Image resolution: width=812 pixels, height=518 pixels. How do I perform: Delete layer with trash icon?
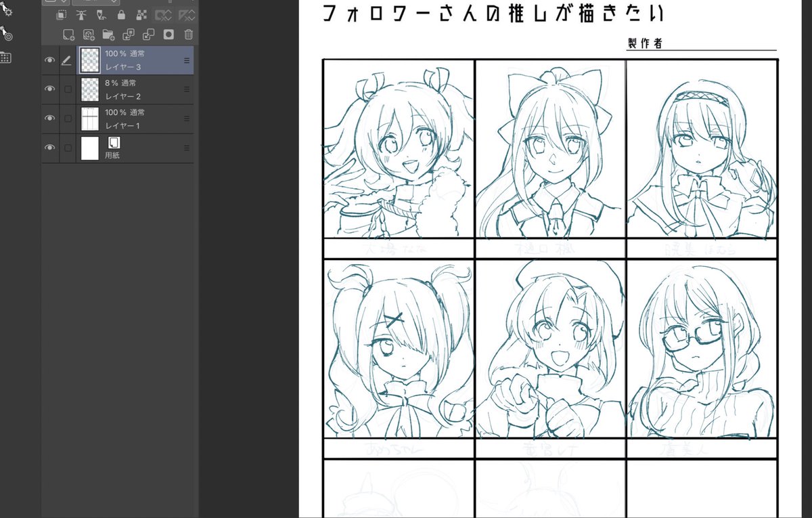[x=189, y=35]
